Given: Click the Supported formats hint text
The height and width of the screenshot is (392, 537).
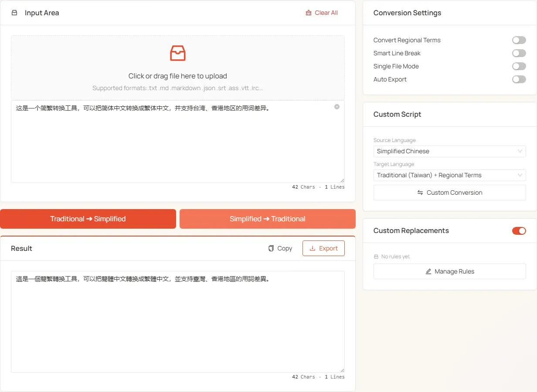Looking at the screenshot, I should pos(178,88).
